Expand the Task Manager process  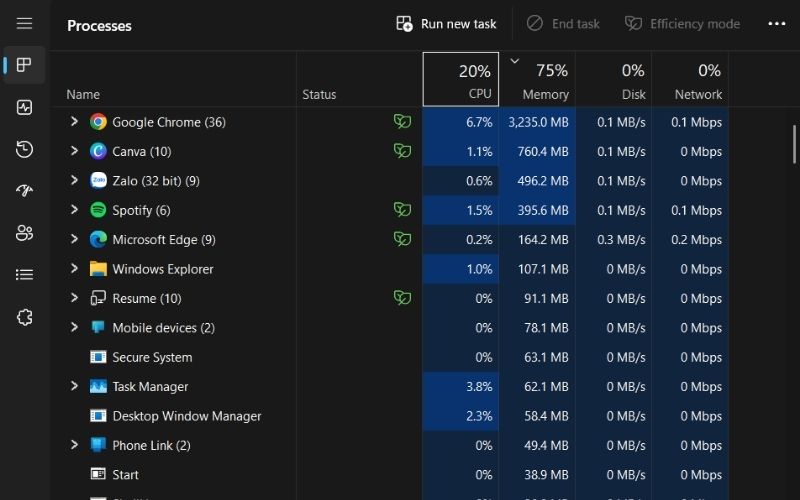click(74, 386)
